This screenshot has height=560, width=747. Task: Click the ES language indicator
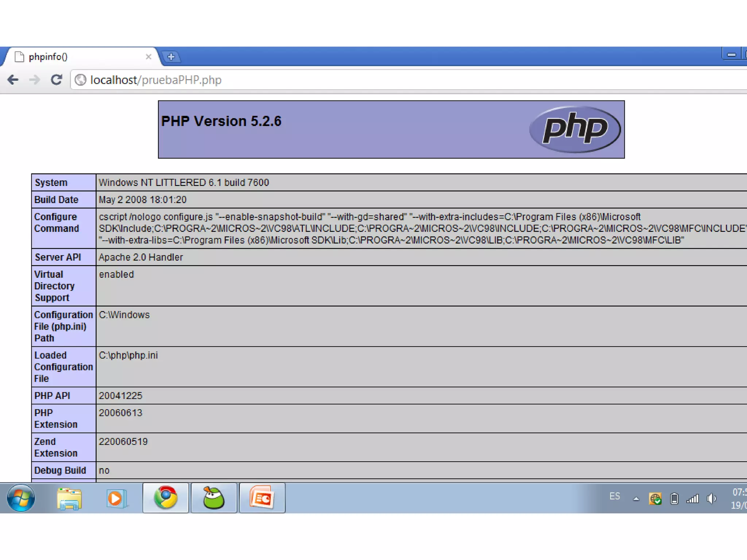615,496
